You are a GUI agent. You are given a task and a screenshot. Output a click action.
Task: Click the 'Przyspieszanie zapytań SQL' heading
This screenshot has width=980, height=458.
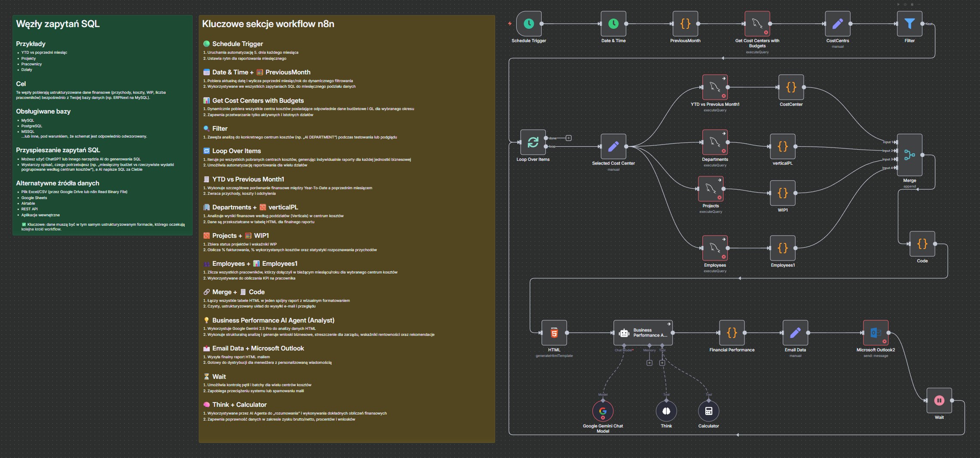(x=58, y=150)
